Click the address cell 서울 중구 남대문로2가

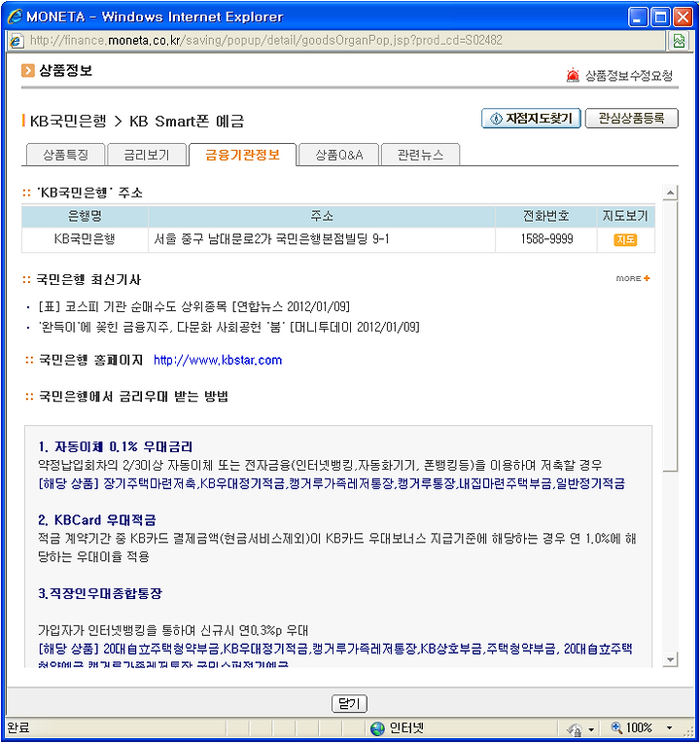click(x=322, y=239)
